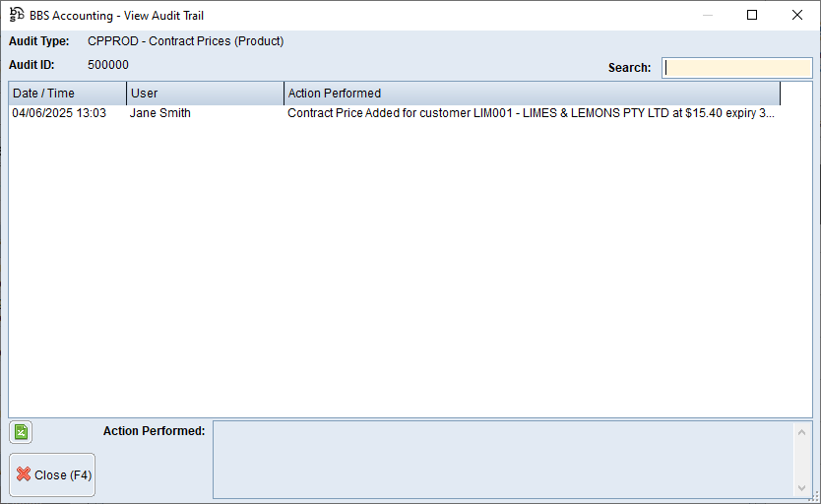Viewport: 821px width, 504px height.
Task: Click the Search label
Action: (629, 68)
